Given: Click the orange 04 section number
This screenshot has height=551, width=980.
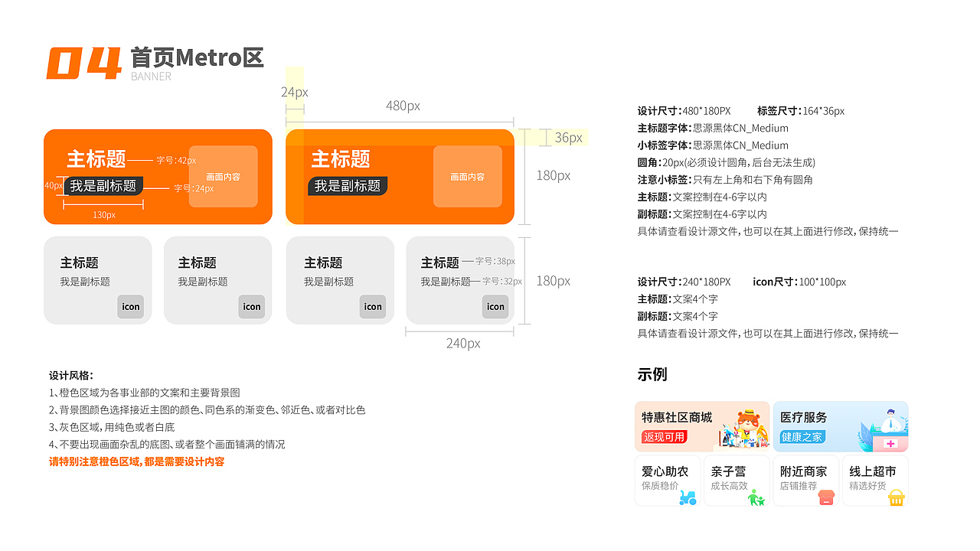Looking at the screenshot, I should click(84, 63).
